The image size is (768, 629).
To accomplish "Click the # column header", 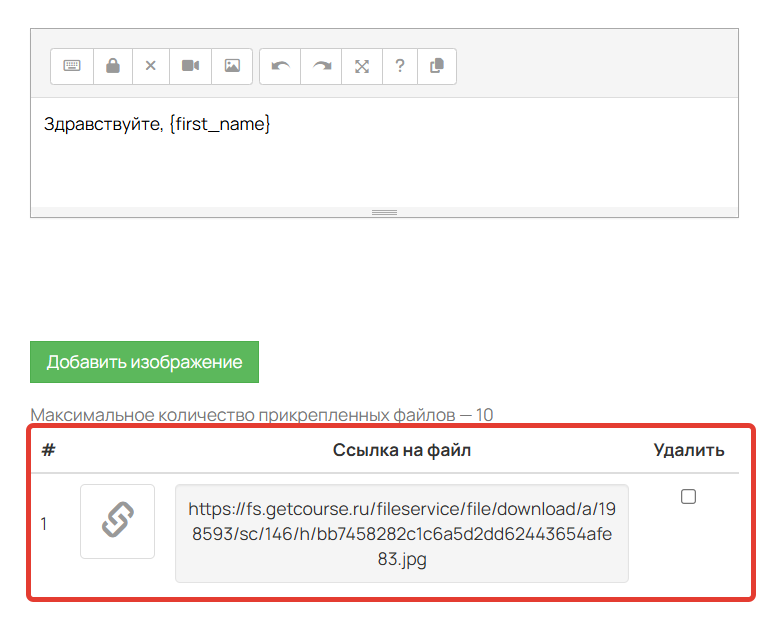I will [48, 450].
